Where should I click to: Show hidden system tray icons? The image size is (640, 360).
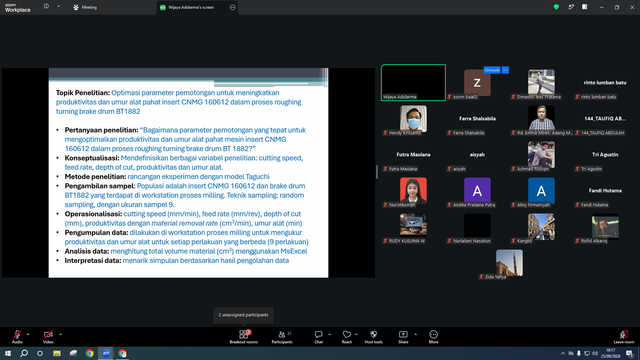coord(563,353)
